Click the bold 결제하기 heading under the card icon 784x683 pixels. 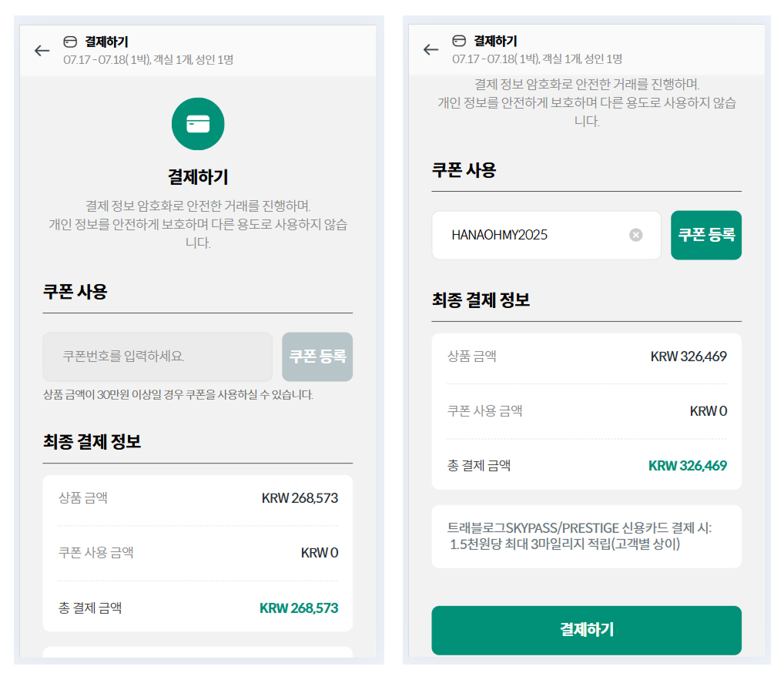click(x=198, y=177)
